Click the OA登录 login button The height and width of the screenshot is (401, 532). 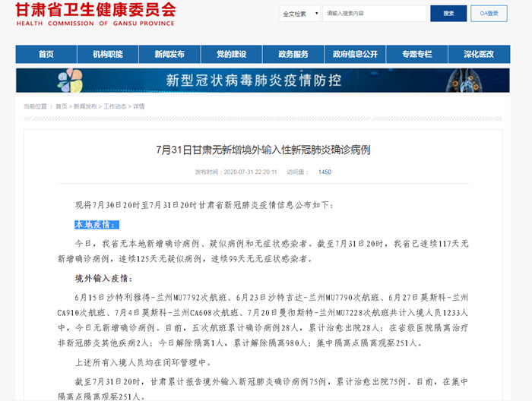pos(489,14)
